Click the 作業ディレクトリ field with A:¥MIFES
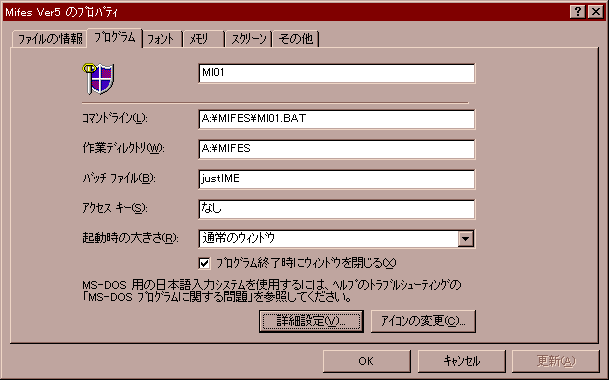 [x=336, y=149]
